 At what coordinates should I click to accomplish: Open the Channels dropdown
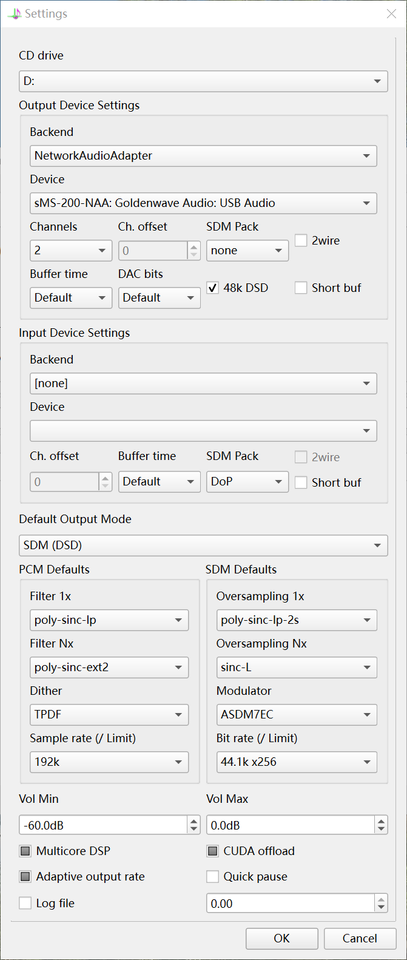point(71,250)
